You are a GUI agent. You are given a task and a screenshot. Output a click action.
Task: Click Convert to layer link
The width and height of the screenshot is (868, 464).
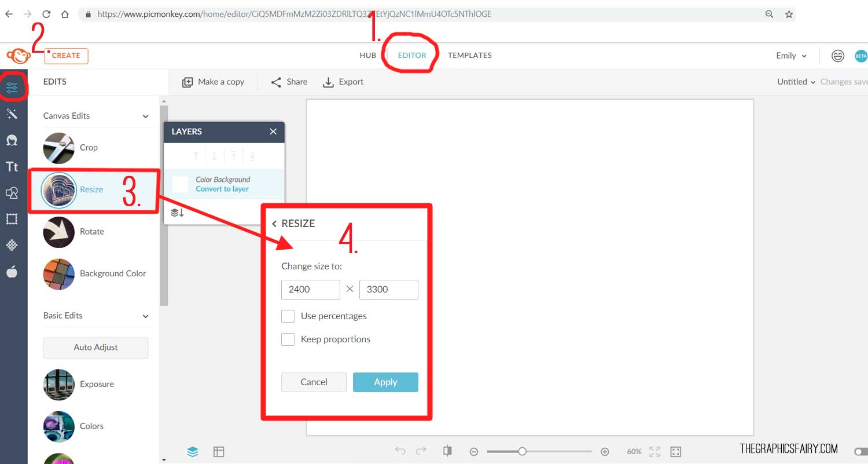click(222, 189)
